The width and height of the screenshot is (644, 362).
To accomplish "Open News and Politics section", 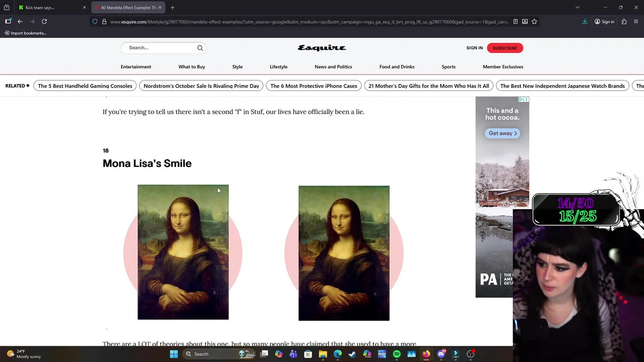I will [x=333, y=67].
